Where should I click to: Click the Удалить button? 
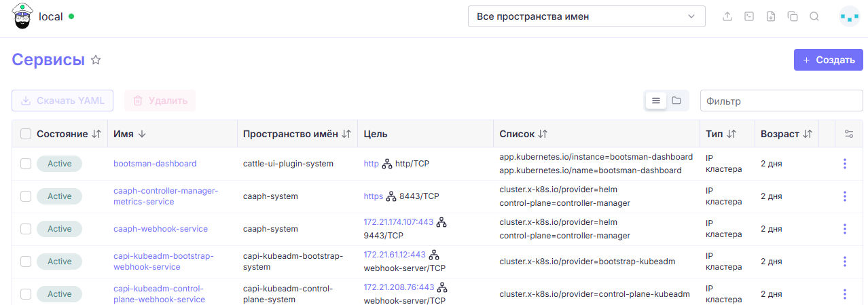click(x=160, y=101)
